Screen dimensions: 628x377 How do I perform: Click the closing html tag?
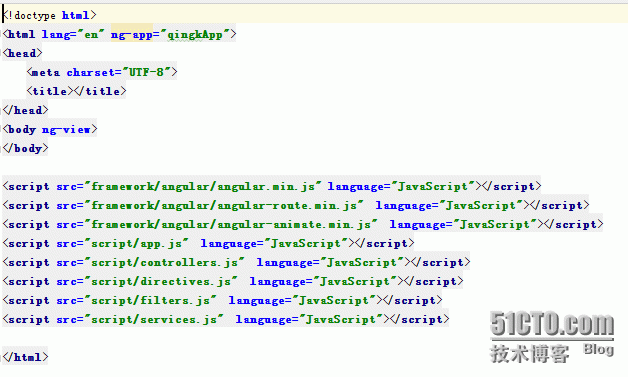[x=26, y=357]
